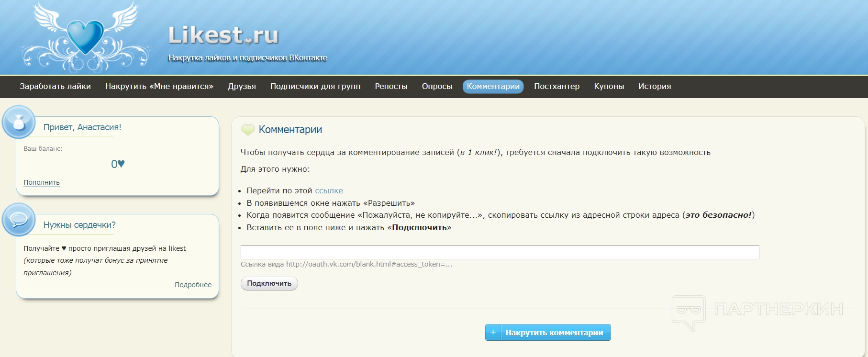The width and height of the screenshot is (868, 357).
Task: Click the Likest.ru site title
Action: pyautogui.click(x=223, y=35)
